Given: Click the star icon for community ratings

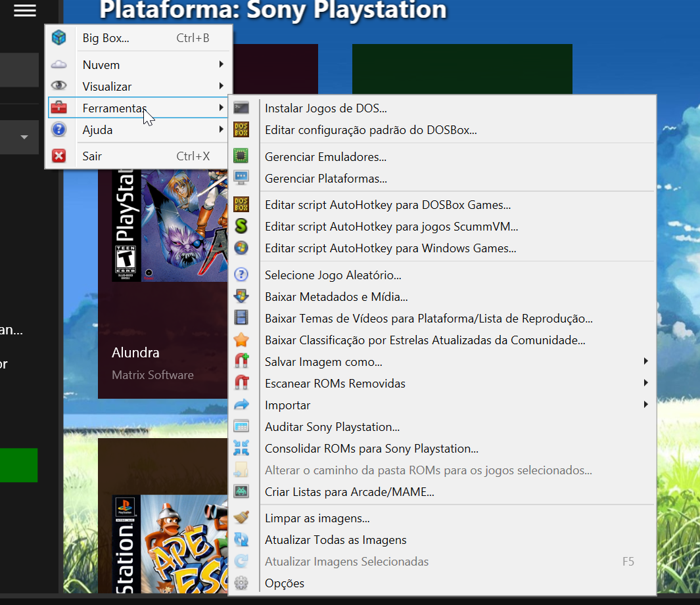Looking at the screenshot, I should click(241, 340).
